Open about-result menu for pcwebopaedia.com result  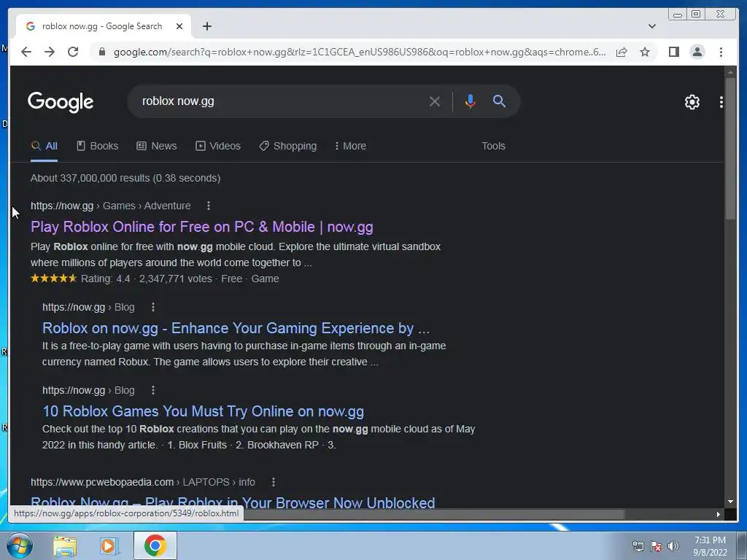(274, 482)
